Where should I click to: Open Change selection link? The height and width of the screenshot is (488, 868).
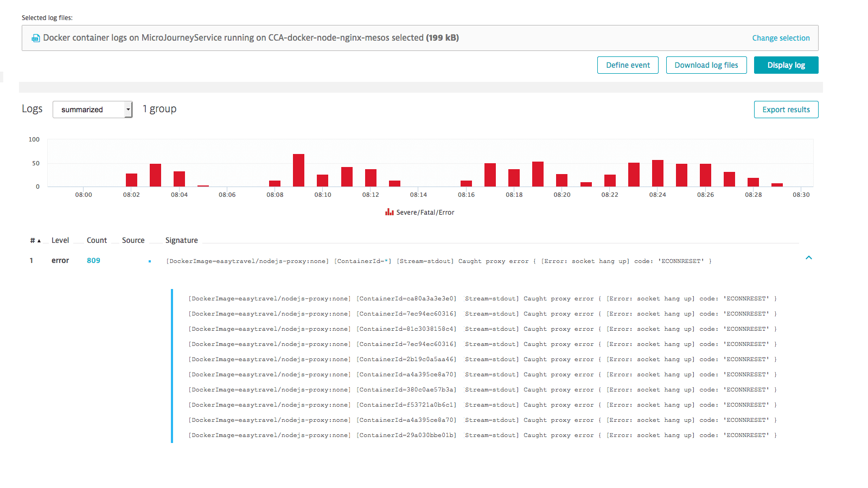point(781,38)
